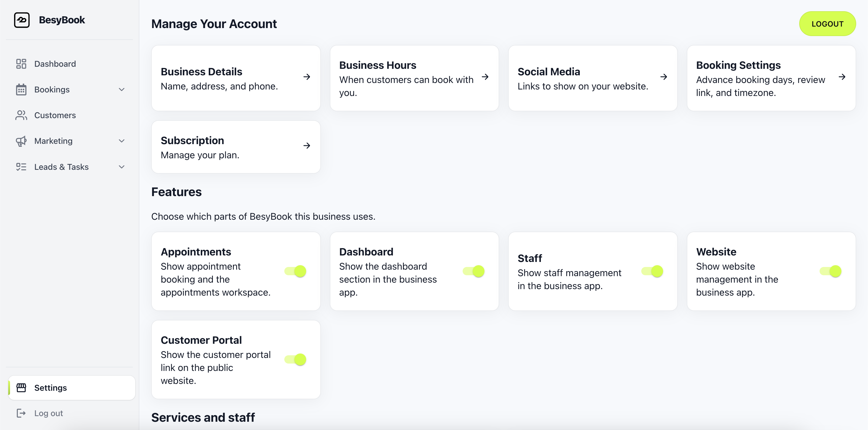Click the Dashboard grid icon in sidebar

(x=21, y=64)
